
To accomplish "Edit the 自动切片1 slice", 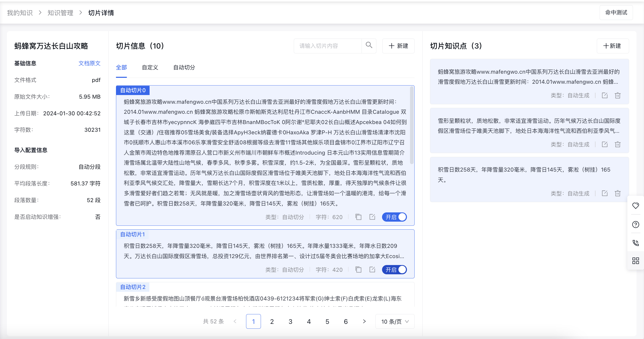I will tap(372, 270).
